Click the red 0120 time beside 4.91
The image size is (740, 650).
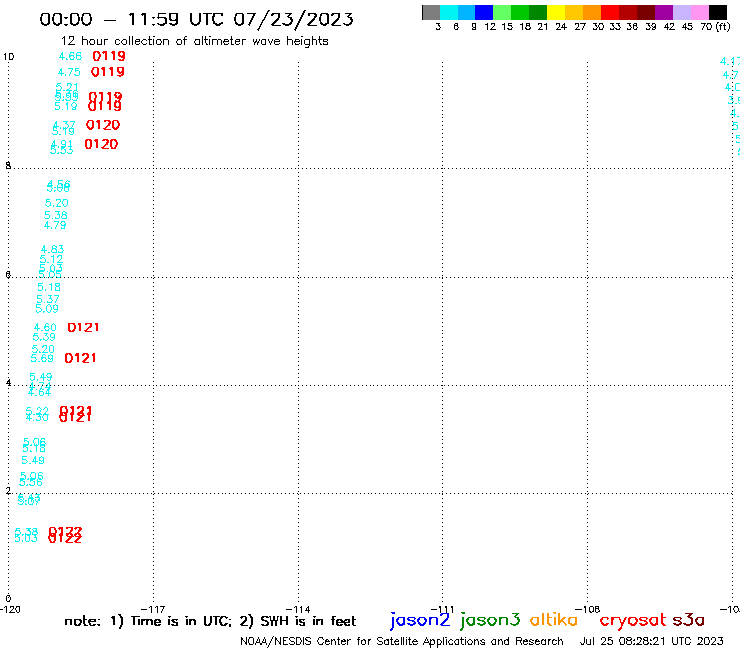[x=101, y=144]
